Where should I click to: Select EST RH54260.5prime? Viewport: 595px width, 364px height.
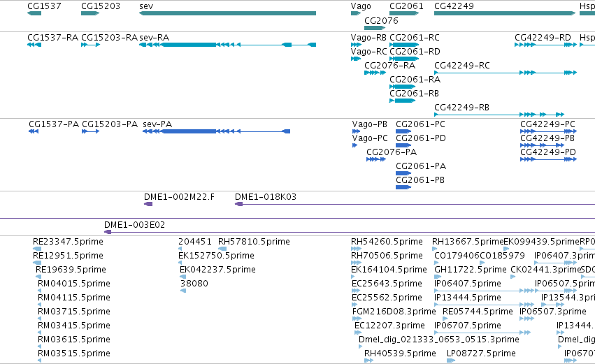tap(357, 249)
